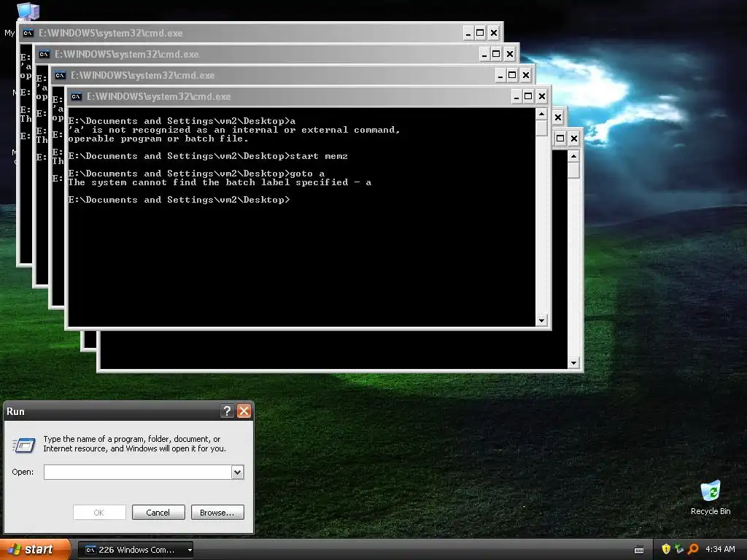Focus the Open text field in Run
747x560 pixels.
pos(138,472)
